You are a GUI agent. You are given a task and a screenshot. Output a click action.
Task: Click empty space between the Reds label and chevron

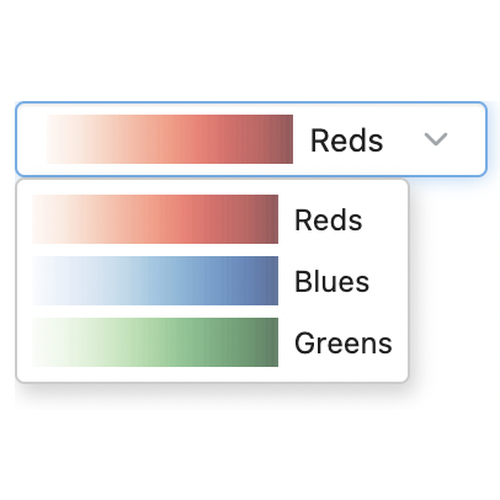[x=403, y=139]
